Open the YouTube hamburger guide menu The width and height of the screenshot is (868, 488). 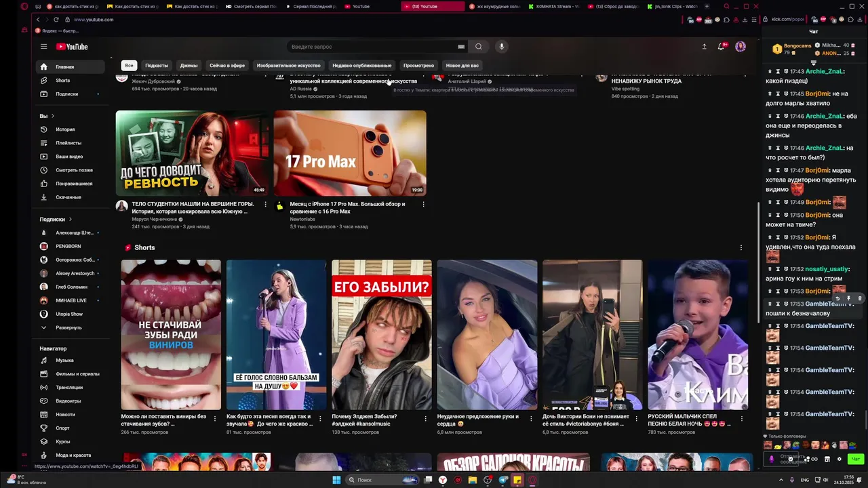[43, 47]
